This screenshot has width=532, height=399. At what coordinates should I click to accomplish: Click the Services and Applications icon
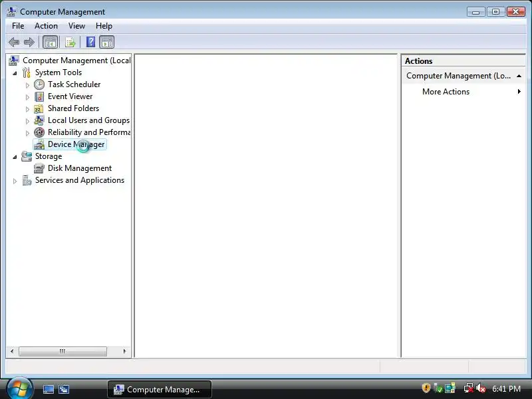click(x=27, y=180)
